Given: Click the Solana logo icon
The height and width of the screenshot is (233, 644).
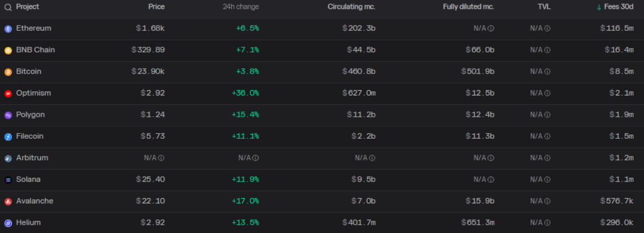Looking at the screenshot, I should (8, 180).
